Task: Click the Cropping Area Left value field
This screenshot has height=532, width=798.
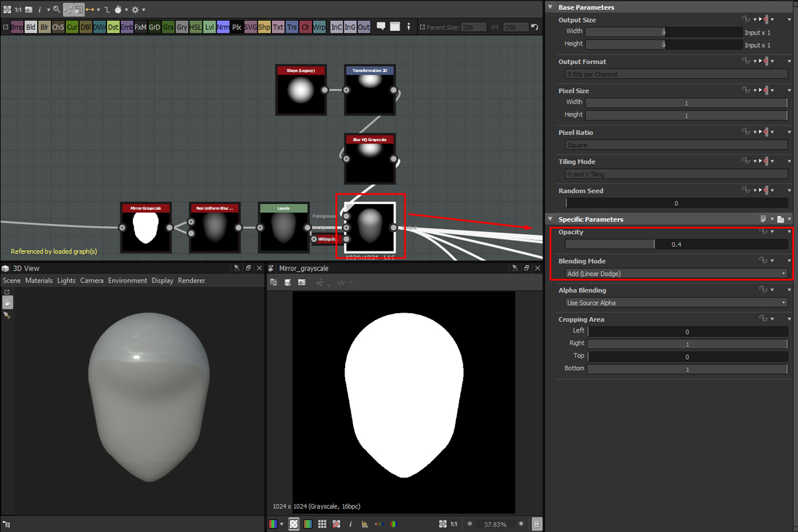Action: (687, 331)
